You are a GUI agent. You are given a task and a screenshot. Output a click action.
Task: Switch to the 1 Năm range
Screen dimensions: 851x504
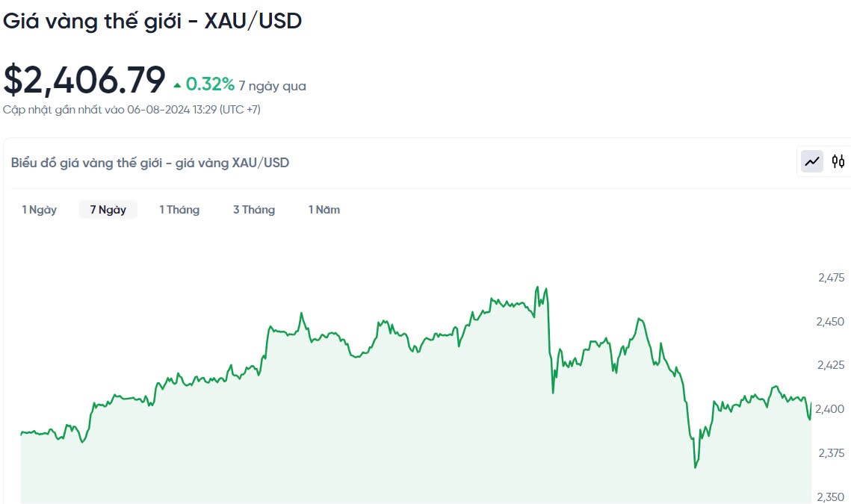(x=324, y=210)
